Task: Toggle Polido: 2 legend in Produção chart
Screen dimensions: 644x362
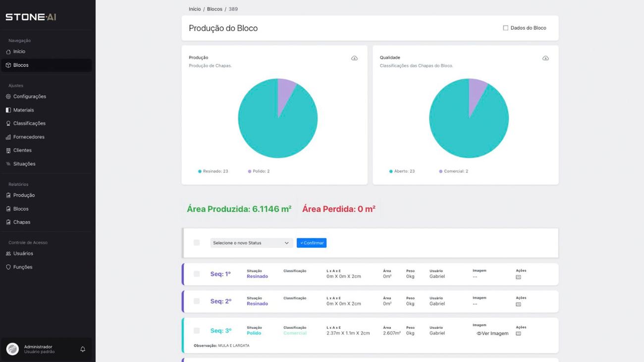Action: pyautogui.click(x=259, y=171)
